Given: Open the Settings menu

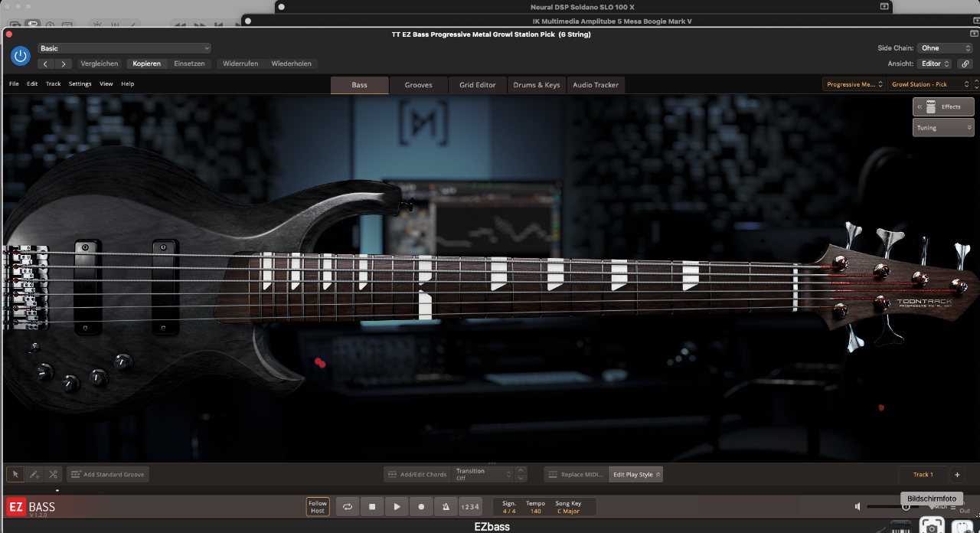Looking at the screenshot, I should click(x=80, y=83).
